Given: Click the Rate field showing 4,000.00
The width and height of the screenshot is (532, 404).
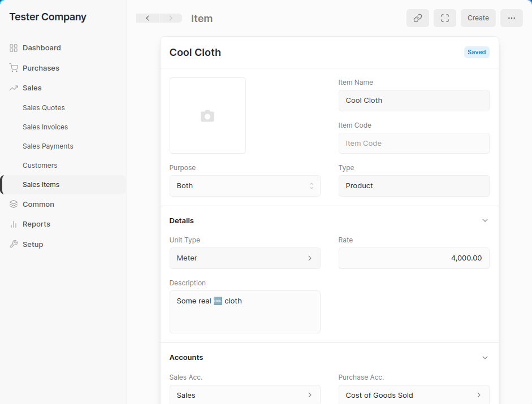Looking at the screenshot, I should pos(413,258).
